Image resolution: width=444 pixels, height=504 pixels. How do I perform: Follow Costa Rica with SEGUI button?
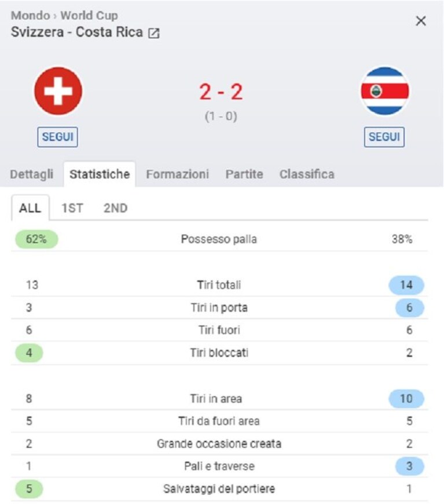pyautogui.click(x=384, y=137)
